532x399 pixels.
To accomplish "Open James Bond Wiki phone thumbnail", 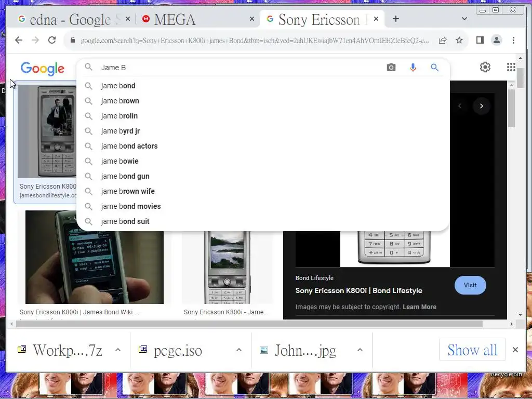I will pos(95,257).
